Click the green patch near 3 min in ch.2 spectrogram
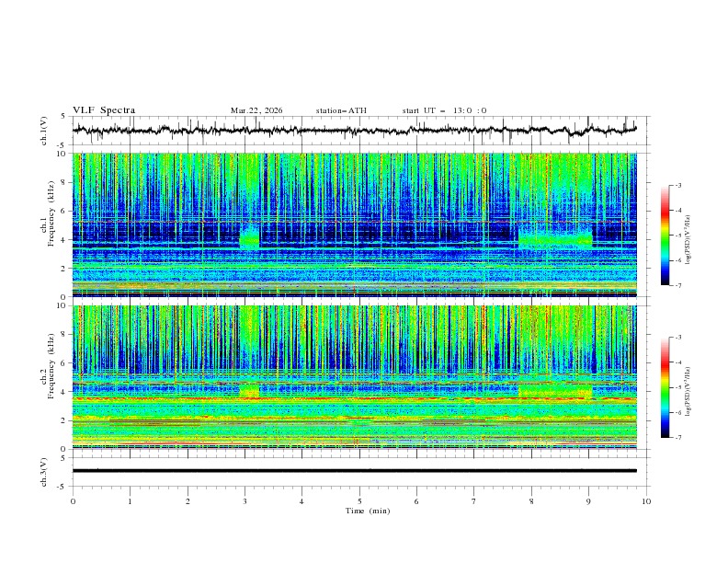 coord(249,390)
